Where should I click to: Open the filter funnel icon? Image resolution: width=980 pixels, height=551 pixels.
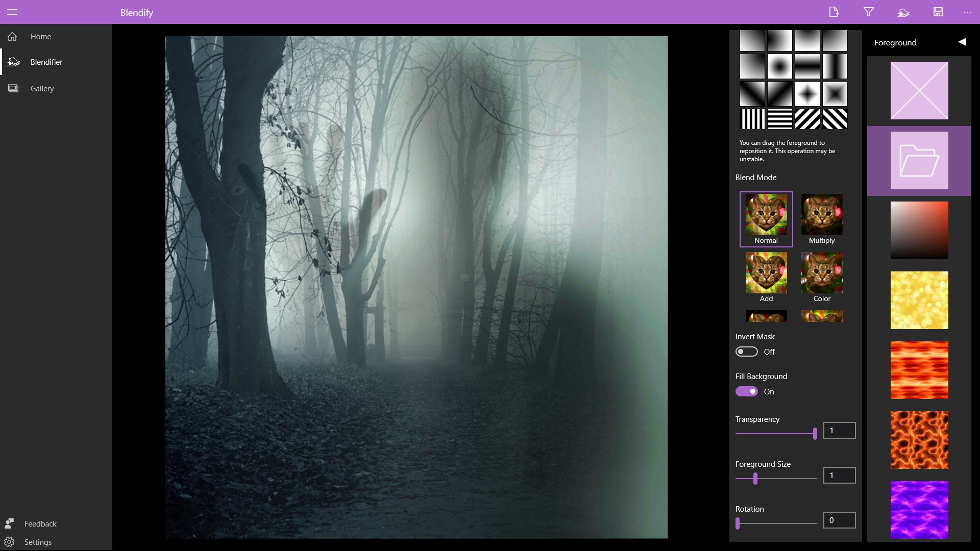pos(868,12)
